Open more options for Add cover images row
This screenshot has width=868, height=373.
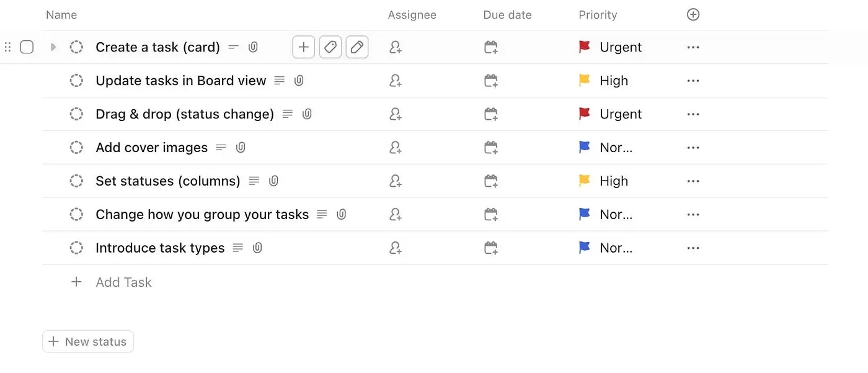tap(693, 148)
